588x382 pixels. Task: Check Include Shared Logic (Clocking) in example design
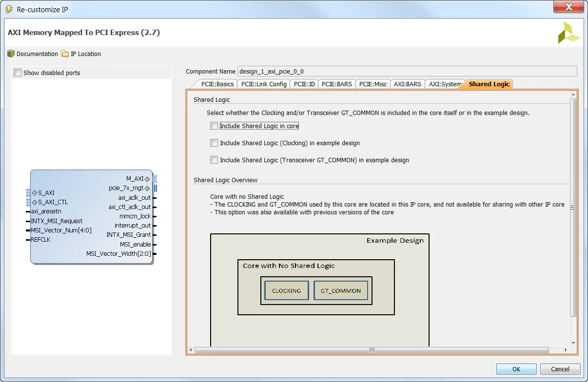click(214, 142)
